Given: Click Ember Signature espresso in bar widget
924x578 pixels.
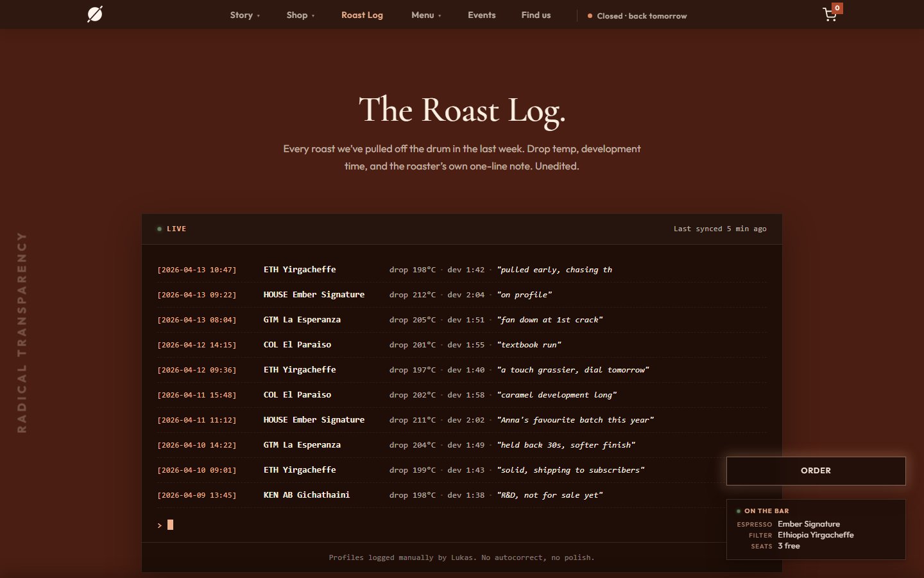Looking at the screenshot, I should coord(809,524).
